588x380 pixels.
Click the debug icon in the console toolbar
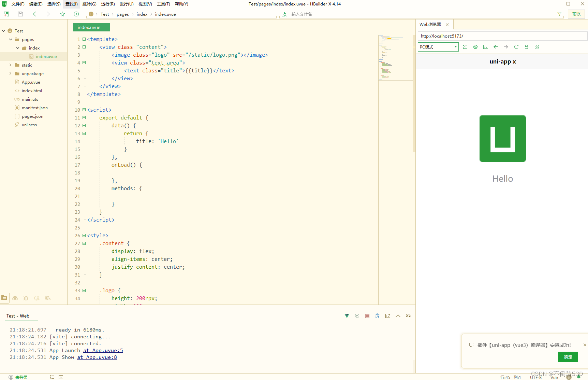[x=377, y=316]
